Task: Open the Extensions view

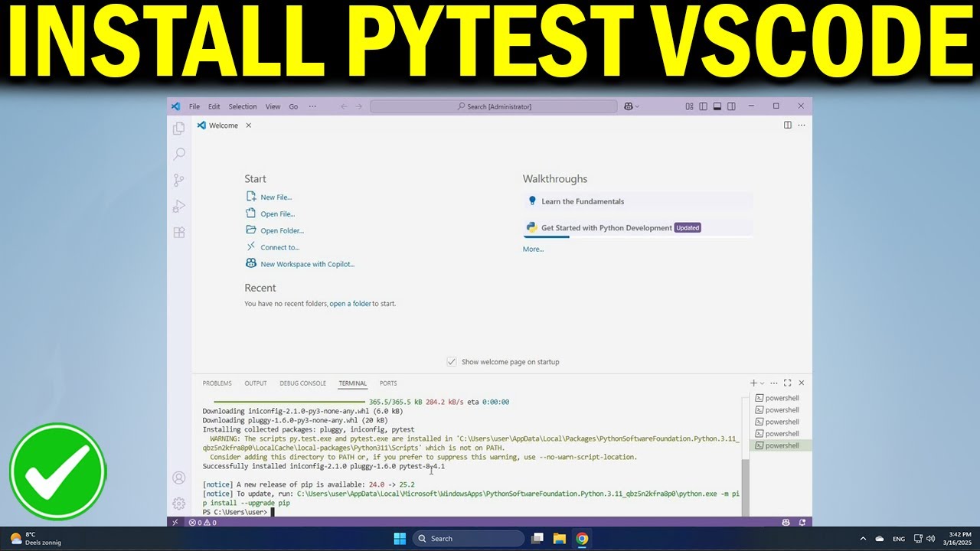Action: pos(179,232)
